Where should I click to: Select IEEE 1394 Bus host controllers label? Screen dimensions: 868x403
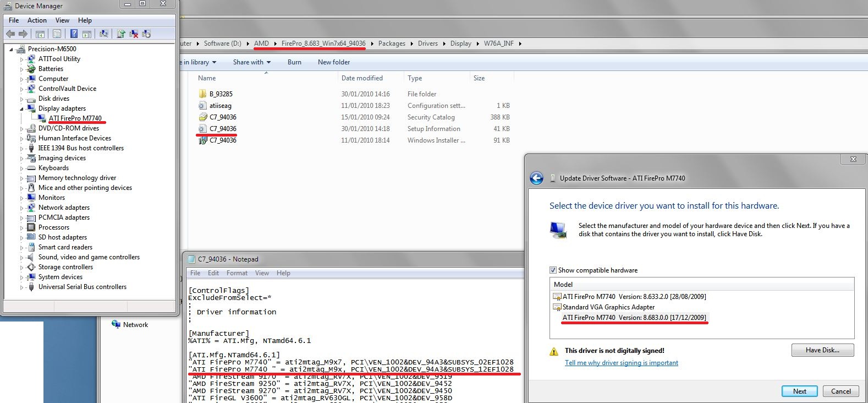81,148
